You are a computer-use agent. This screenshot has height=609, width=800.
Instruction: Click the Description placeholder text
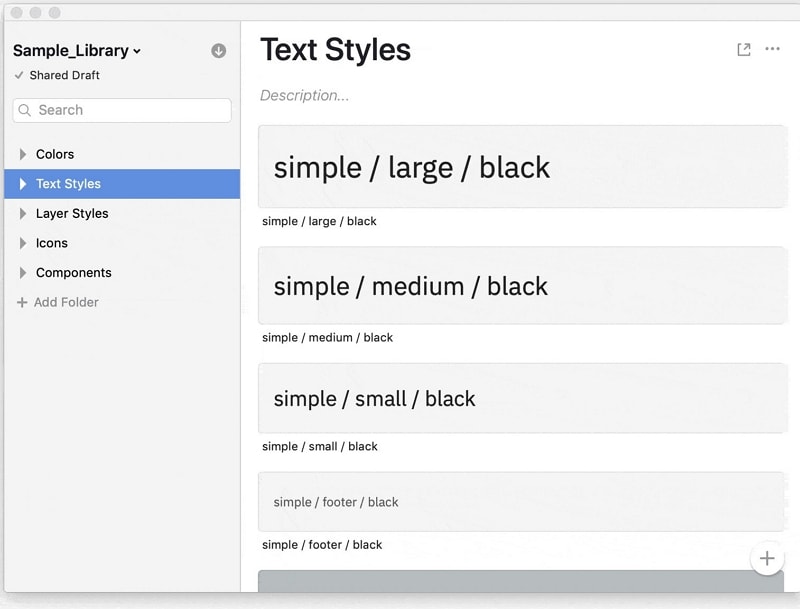pyautogui.click(x=305, y=96)
